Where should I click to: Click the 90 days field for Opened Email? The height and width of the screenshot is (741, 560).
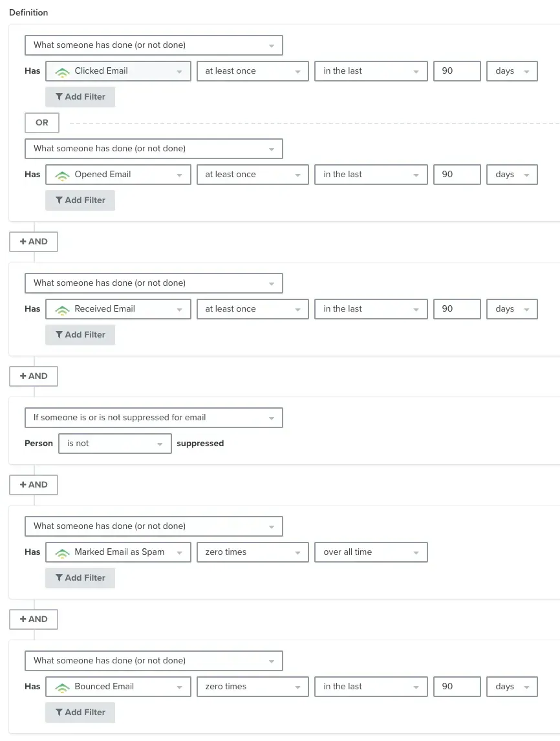[457, 175]
